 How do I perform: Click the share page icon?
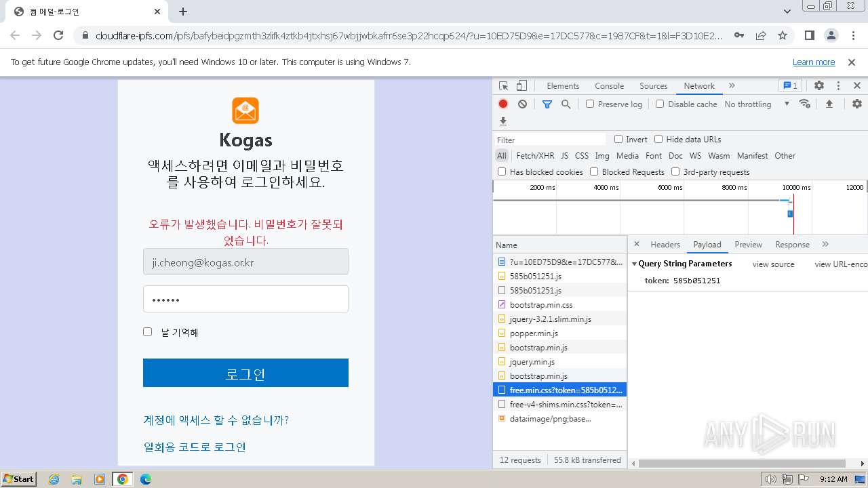coord(761,35)
